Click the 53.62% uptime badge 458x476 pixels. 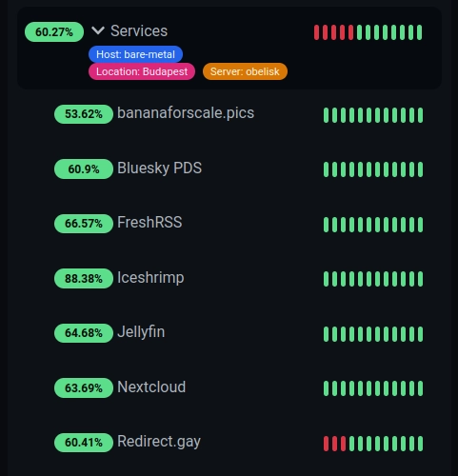pyautogui.click(x=84, y=114)
